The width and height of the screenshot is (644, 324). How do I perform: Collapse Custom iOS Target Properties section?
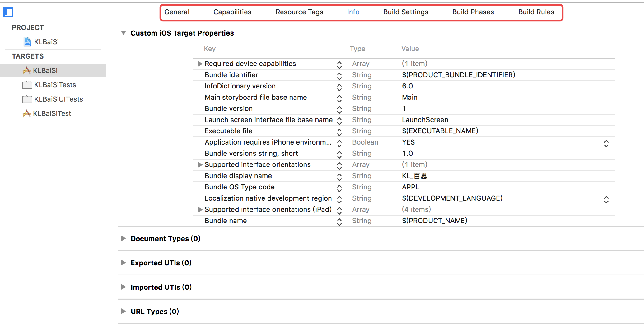point(124,33)
